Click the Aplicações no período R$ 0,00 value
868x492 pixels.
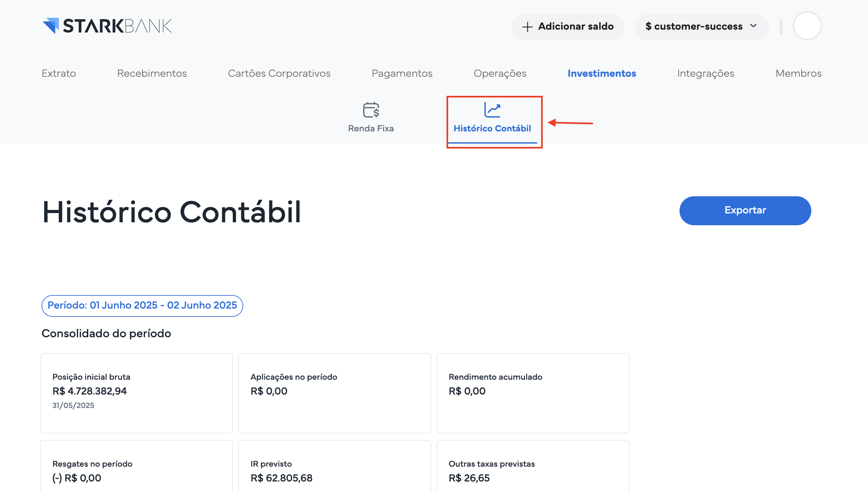269,391
